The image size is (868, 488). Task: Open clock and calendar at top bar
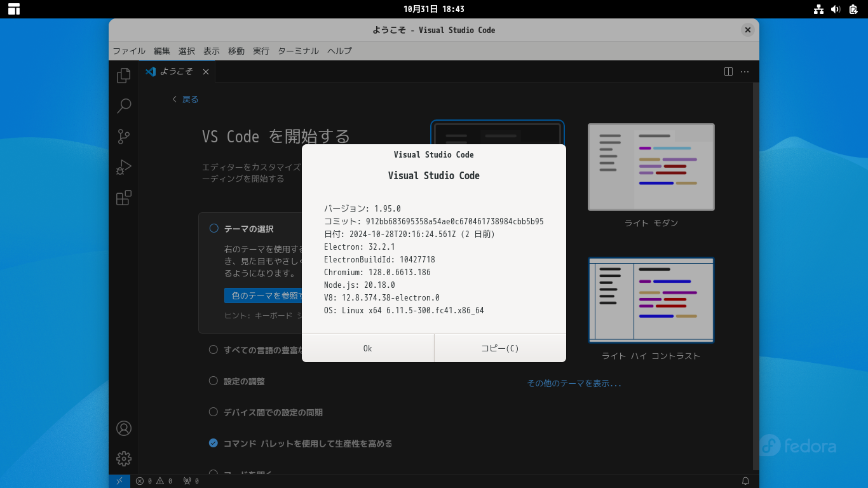pos(434,9)
